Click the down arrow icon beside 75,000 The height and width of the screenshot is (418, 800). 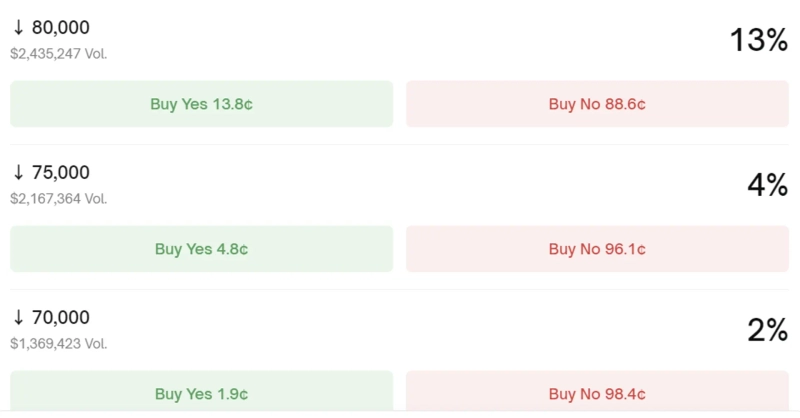click(18, 173)
